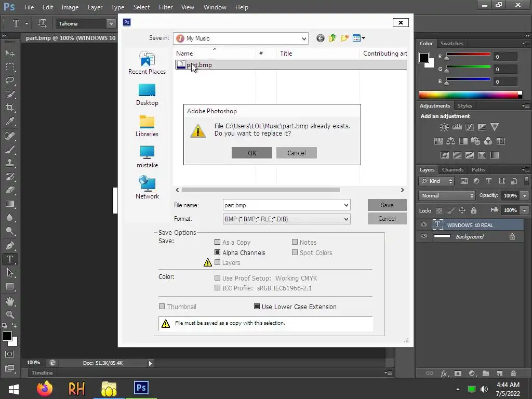The image size is (532, 399).
Task: Click Create New Folder icon in save dialog
Action: pos(344,38)
